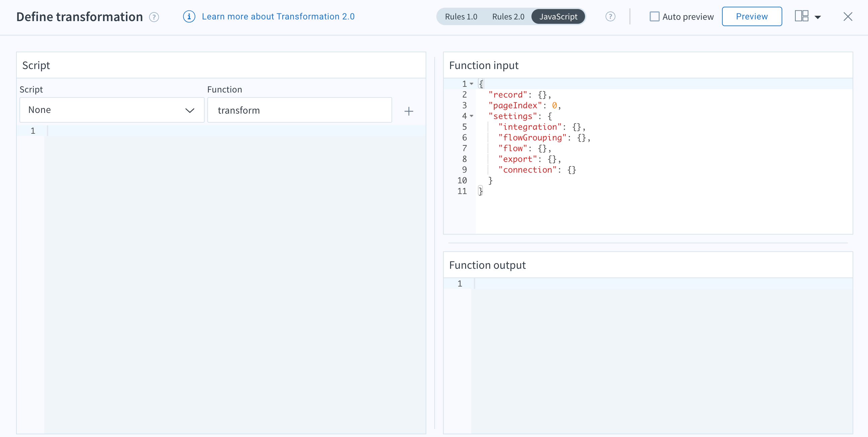The height and width of the screenshot is (437, 868).
Task: Click the "record" key in Function input
Action: click(x=508, y=95)
